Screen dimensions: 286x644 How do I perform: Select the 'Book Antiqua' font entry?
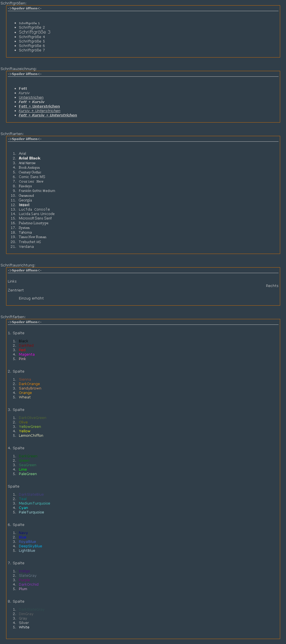click(x=29, y=168)
